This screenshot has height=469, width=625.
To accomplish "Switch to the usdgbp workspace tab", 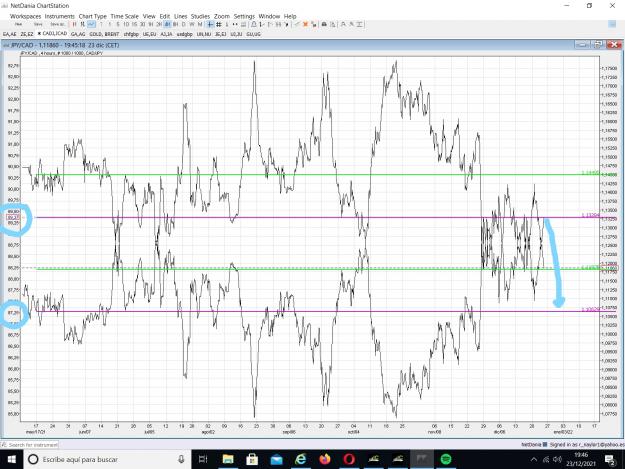I will coord(185,34).
